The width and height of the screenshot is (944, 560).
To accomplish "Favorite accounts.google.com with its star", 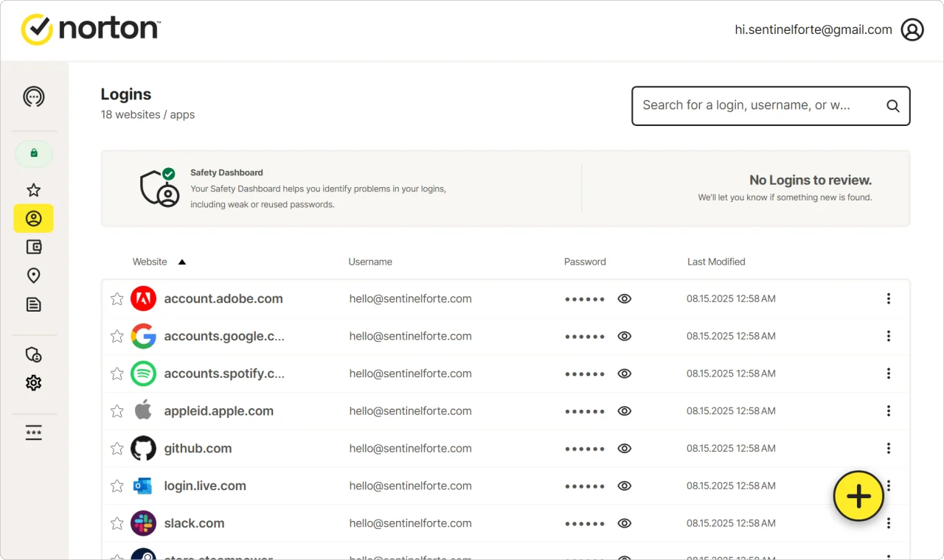I will [x=117, y=336].
